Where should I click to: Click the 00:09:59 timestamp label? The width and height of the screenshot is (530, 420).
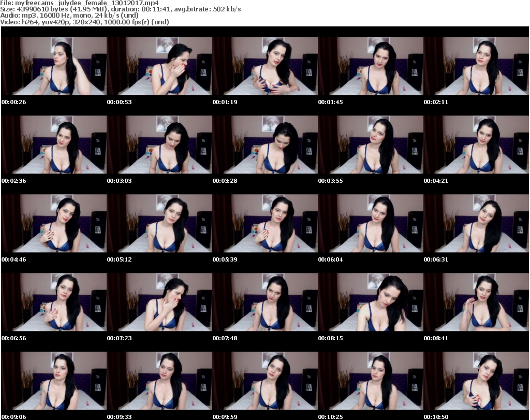pyautogui.click(x=225, y=417)
